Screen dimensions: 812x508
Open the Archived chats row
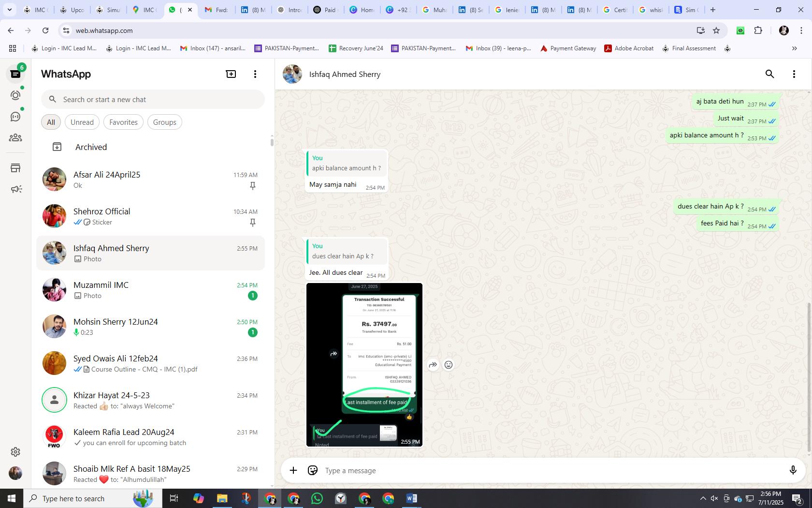[151, 147]
